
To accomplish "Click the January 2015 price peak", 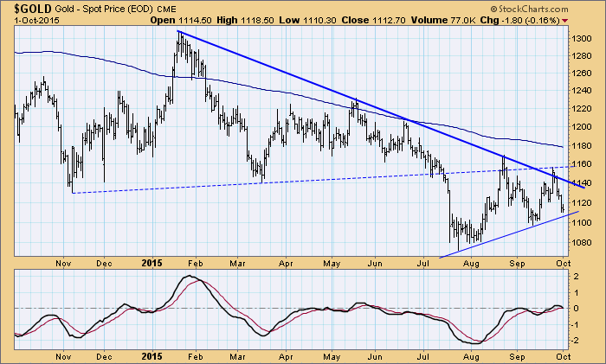I will click(179, 33).
